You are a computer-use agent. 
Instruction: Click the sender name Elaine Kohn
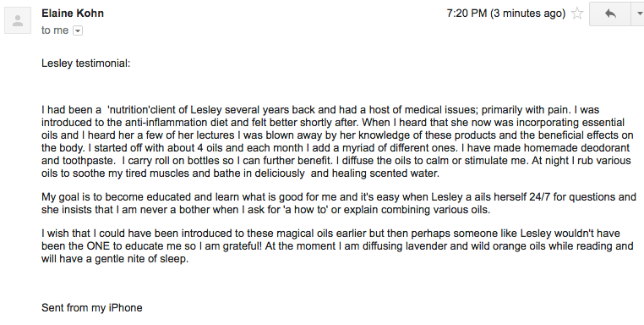[73, 14]
